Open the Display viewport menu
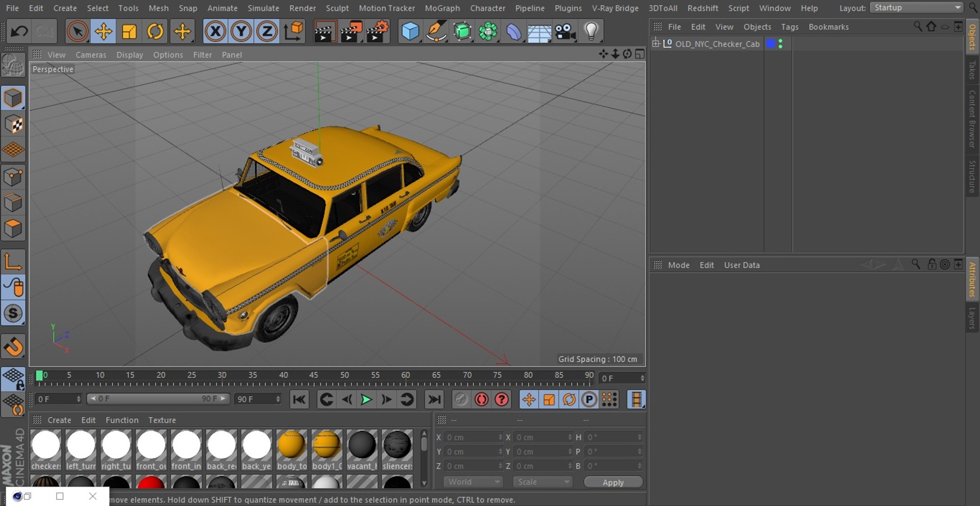The height and width of the screenshot is (506, 980). (x=130, y=55)
